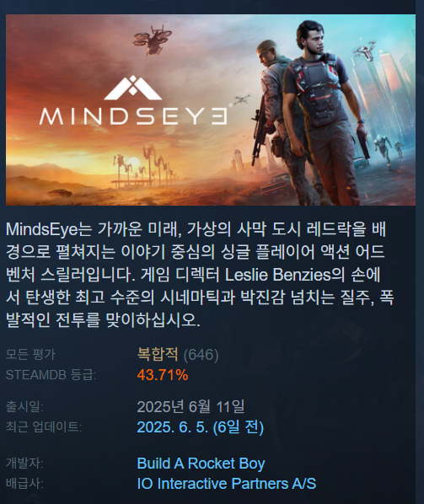Click the Korean game description paragraph
The height and width of the screenshot is (504, 424).
click(200, 274)
